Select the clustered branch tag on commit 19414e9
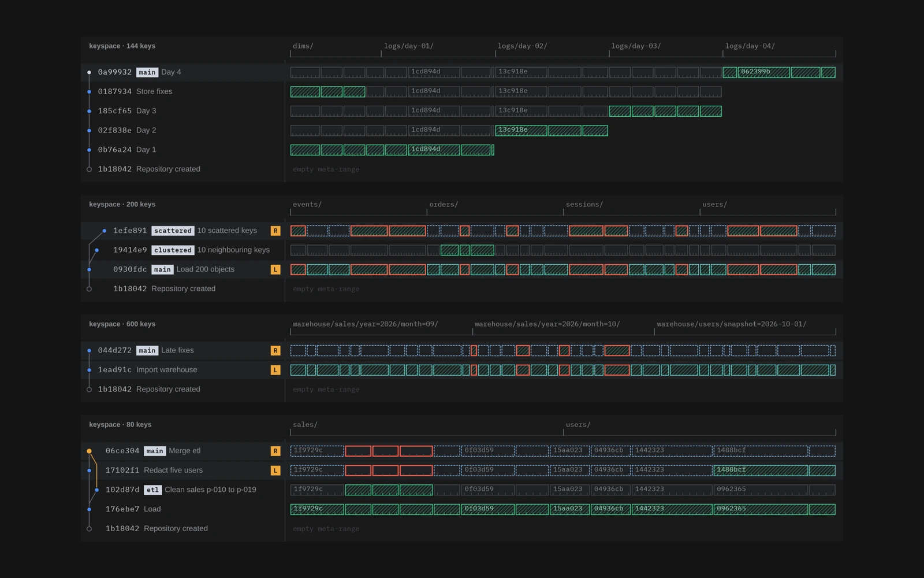The width and height of the screenshot is (924, 578). (x=173, y=250)
